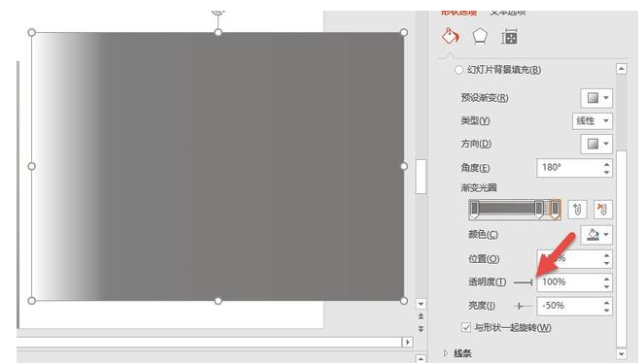Open the 预设渐变 preset gradient dropdown
This screenshot has height=363, width=644.
[x=596, y=98]
